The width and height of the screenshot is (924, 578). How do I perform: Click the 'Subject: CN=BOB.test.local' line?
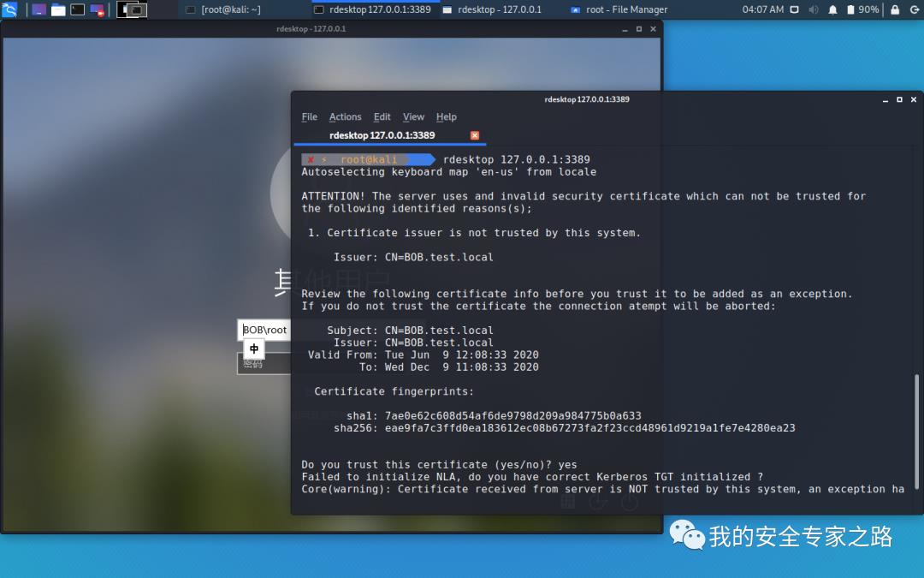410,330
